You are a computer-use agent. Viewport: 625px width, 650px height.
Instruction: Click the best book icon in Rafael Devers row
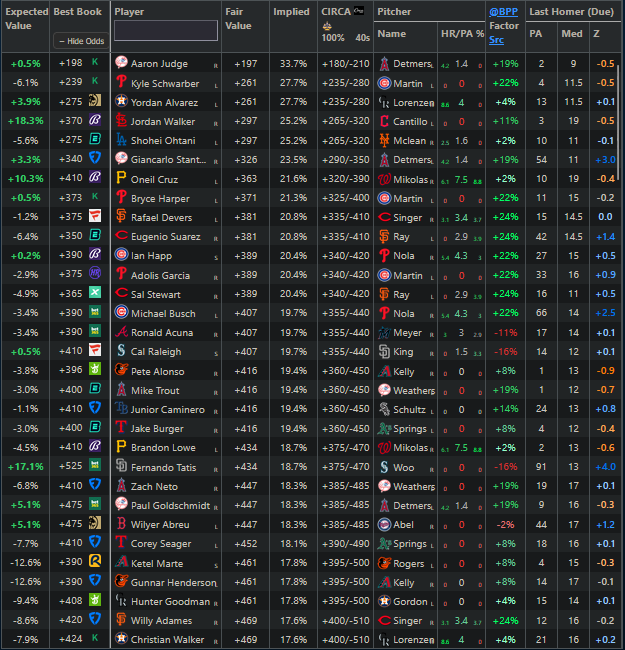click(x=95, y=216)
